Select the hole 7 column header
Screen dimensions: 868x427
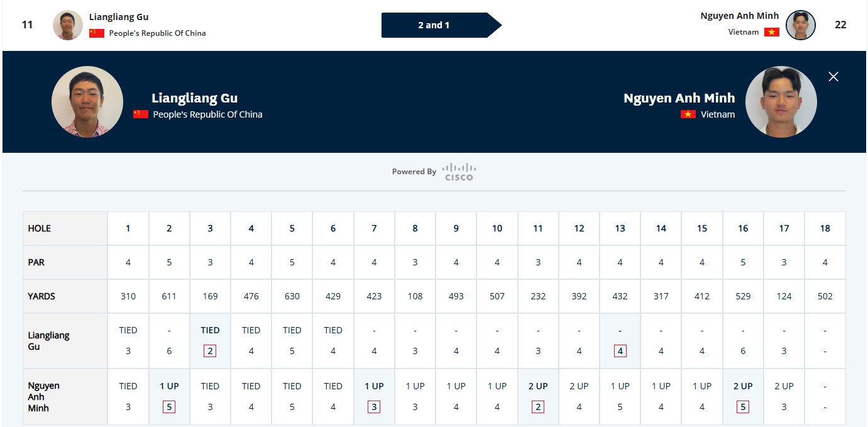tap(374, 228)
